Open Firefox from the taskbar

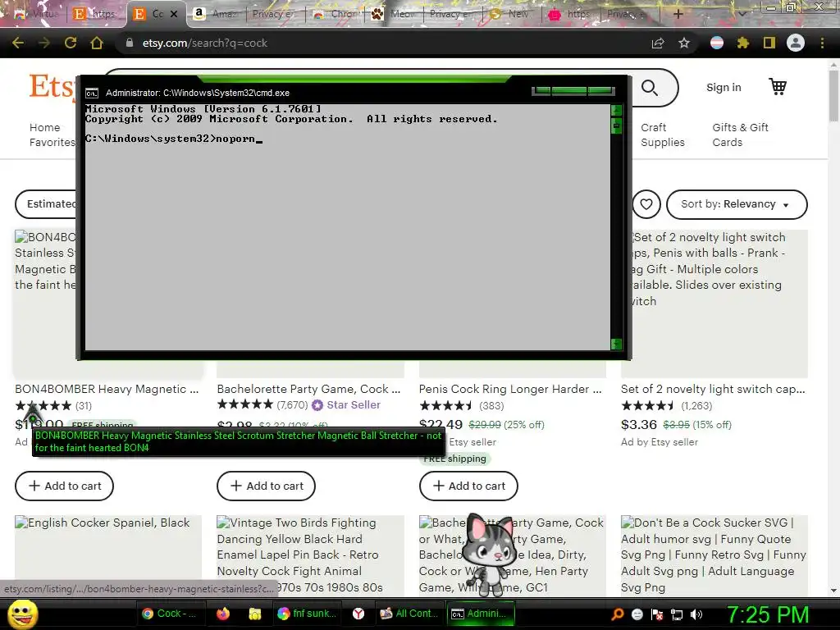(x=223, y=614)
